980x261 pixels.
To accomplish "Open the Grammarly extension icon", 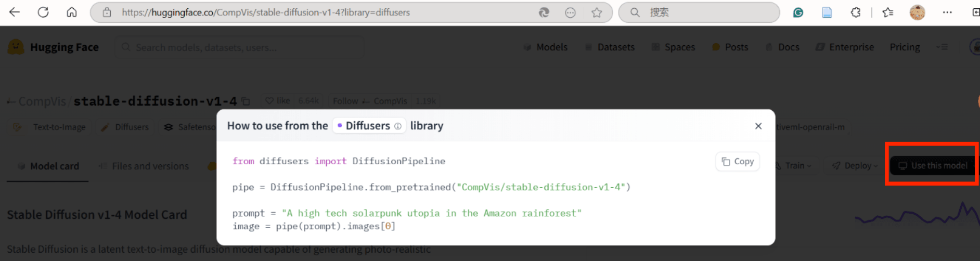I will click(x=798, y=12).
